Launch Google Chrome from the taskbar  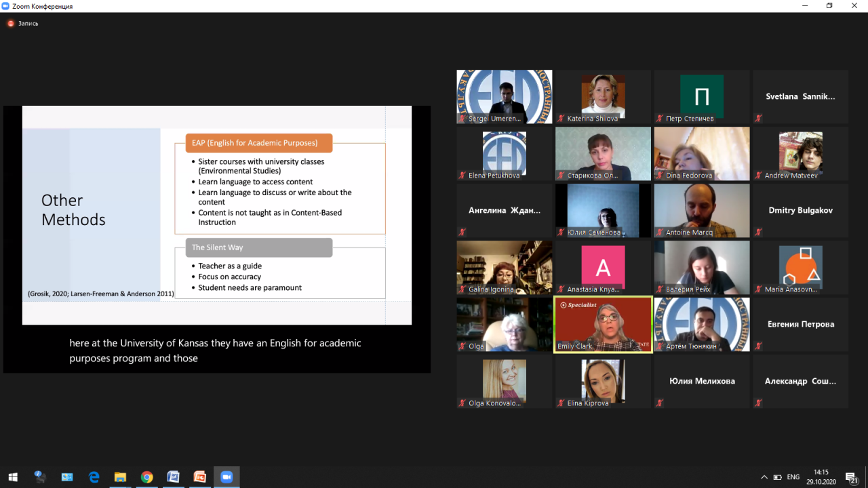pyautogui.click(x=146, y=477)
